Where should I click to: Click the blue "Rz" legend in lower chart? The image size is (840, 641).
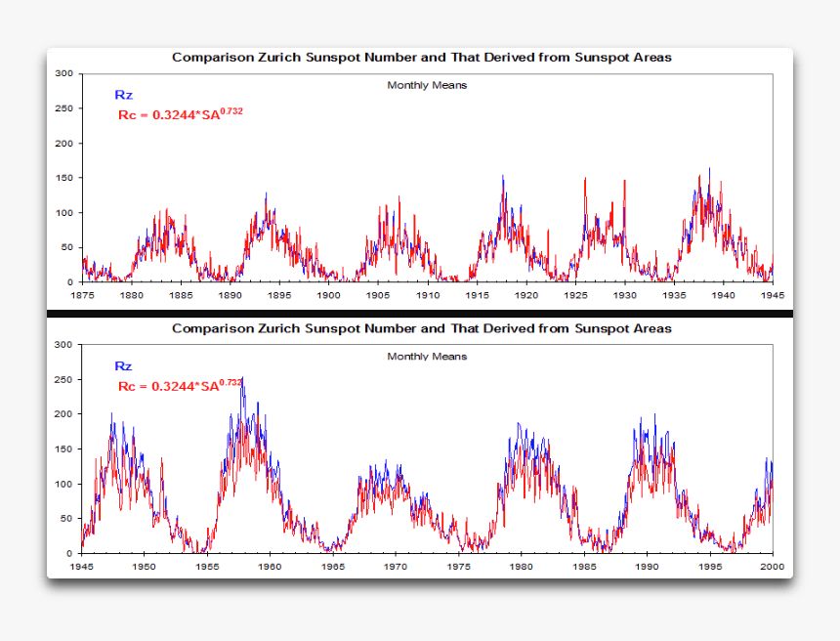pos(123,366)
